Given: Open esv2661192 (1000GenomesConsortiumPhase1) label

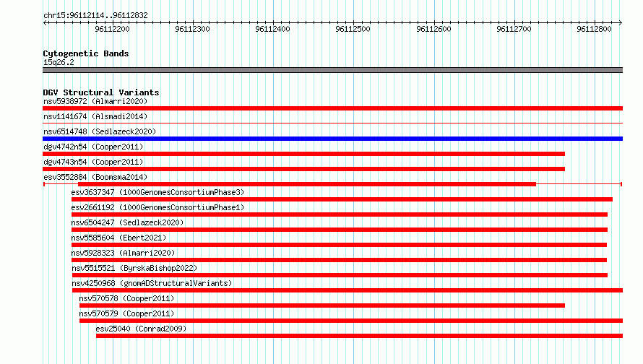Looking at the screenshot, I should click(157, 207).
